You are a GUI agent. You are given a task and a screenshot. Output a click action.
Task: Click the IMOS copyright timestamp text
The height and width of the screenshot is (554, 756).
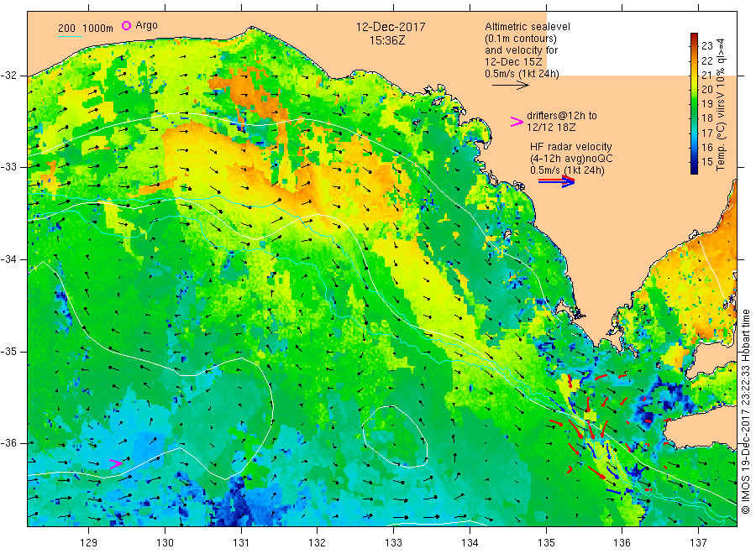[x=745, y=412]
